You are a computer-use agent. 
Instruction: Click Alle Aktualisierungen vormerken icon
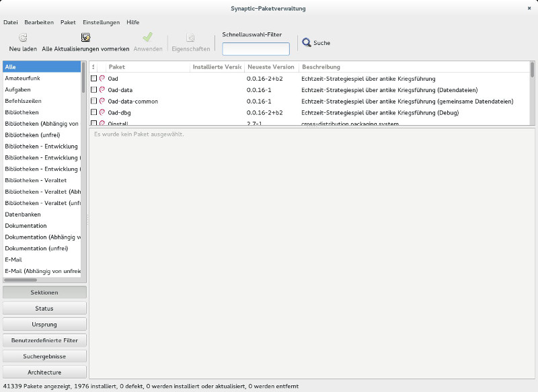coord(85,37)
